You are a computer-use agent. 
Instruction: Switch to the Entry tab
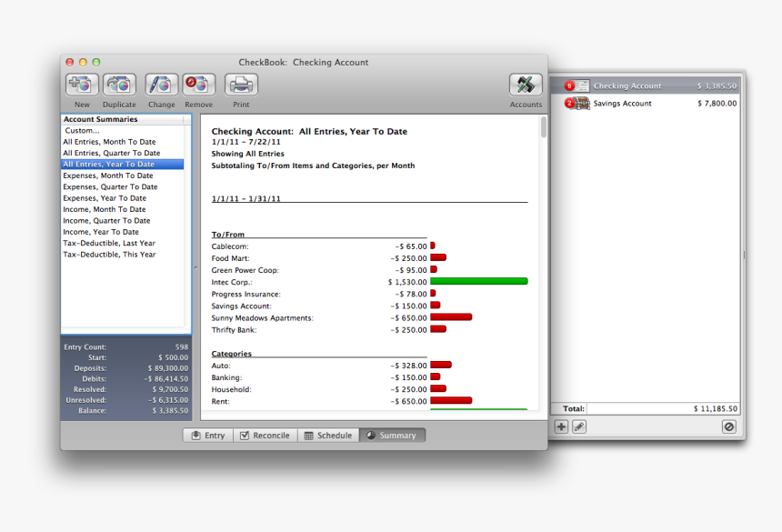[207, 436]
